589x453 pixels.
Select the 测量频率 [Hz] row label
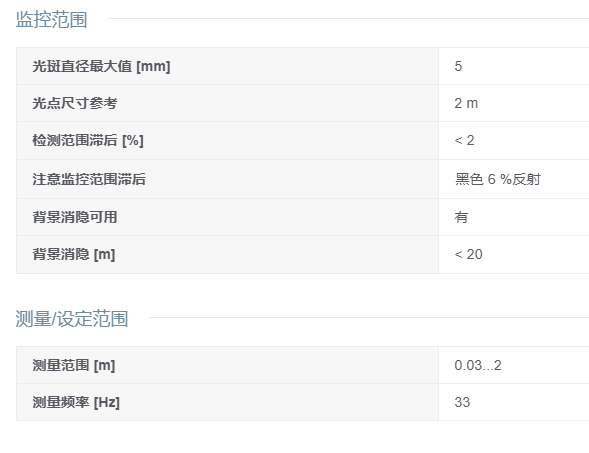[76, 402]
